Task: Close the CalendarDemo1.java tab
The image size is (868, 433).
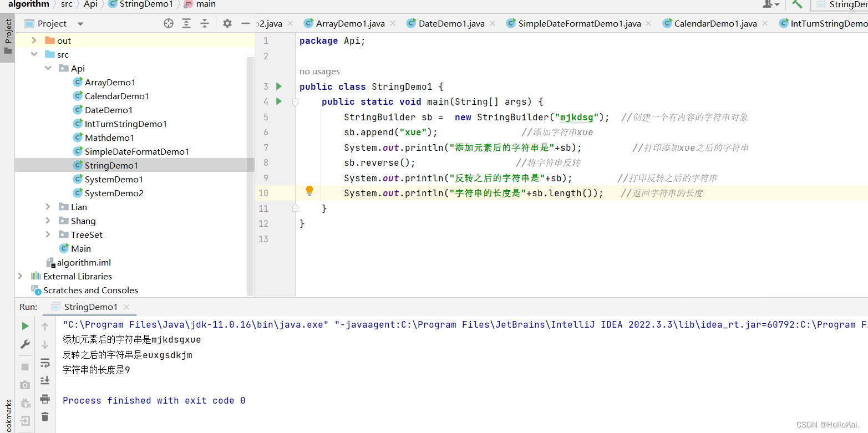Action: click(765, 23)
